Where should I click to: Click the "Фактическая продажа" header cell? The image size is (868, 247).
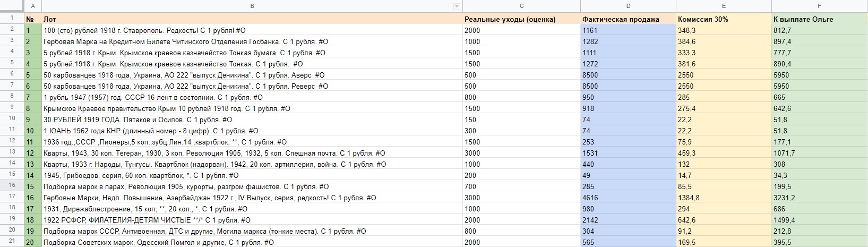point(628,19)
